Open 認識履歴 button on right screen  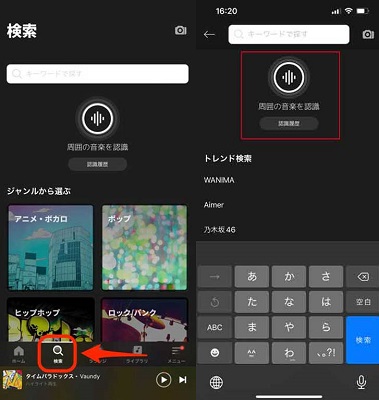tap(289, 123)
